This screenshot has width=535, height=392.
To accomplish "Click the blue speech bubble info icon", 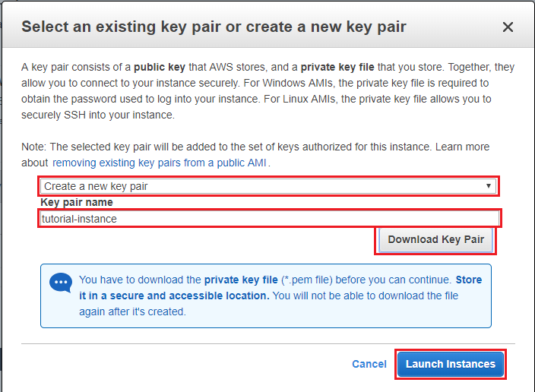I will pos(61,283).
